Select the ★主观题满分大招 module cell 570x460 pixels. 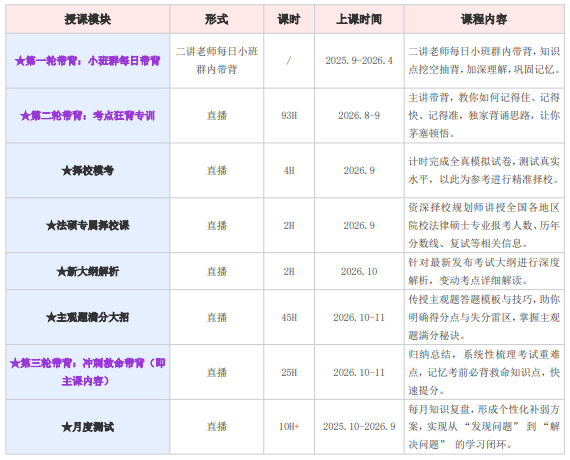[x=88, y=317]
